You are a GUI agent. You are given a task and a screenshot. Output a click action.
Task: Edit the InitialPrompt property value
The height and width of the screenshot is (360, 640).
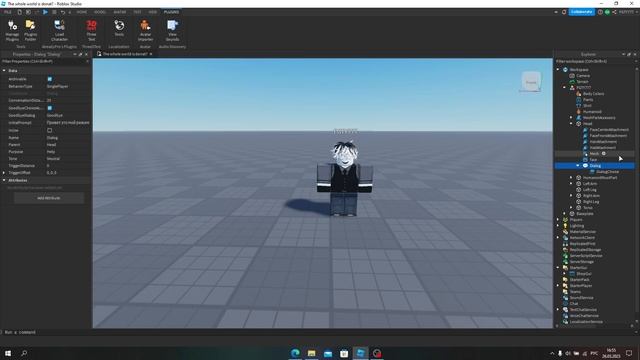coord(68,122)
